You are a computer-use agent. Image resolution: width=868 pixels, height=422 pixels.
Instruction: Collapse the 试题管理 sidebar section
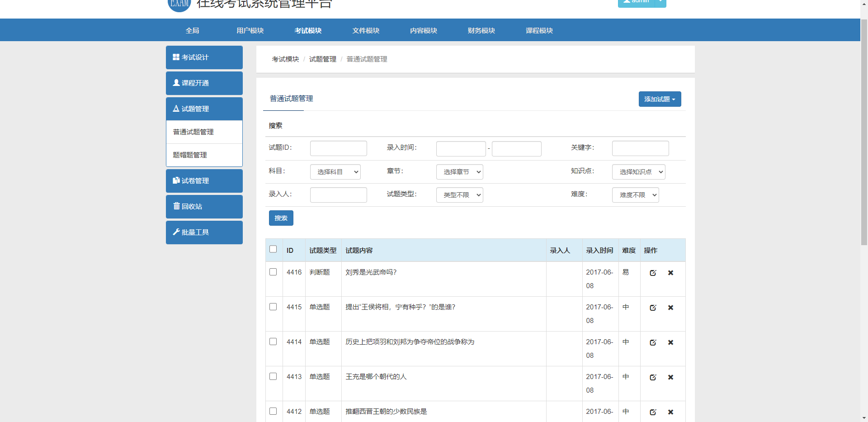pyautogui.click(x=204, y=109)
